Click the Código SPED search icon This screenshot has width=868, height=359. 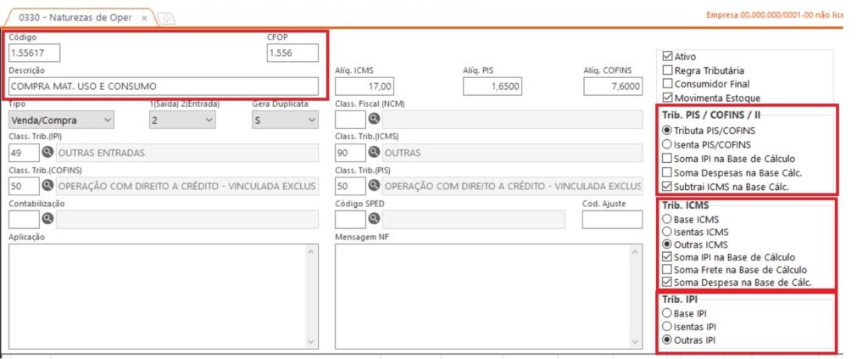[374, 219]
